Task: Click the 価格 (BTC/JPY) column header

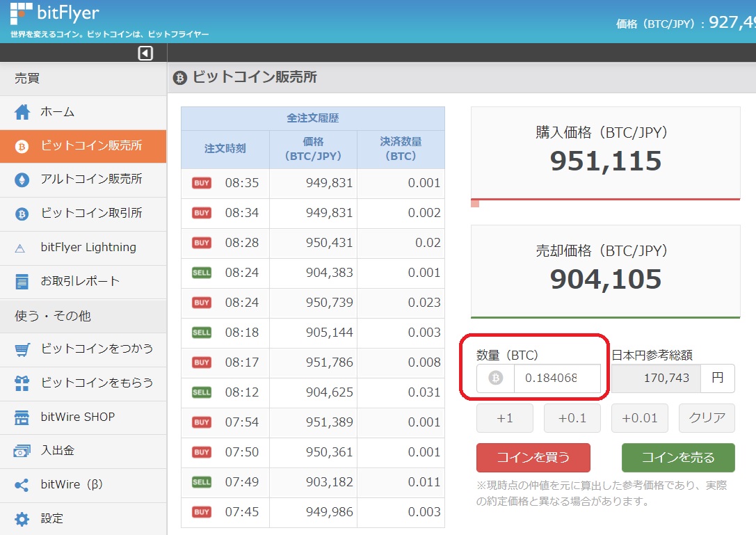Action: tap(313, 149)
